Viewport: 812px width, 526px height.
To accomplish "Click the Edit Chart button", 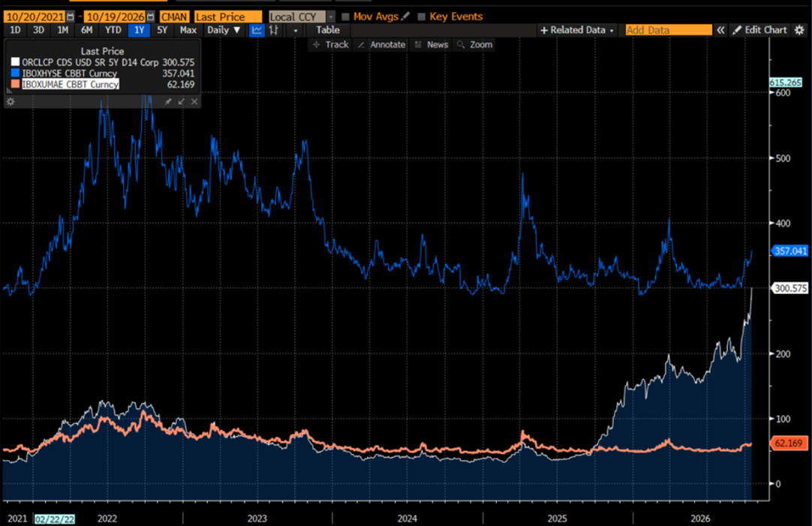I will pos(759,30).
